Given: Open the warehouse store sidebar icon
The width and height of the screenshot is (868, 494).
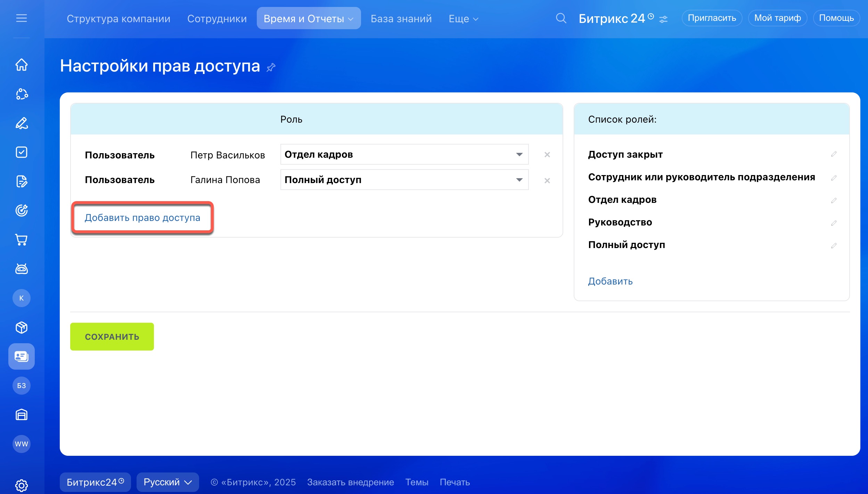Looking at the screenshot, I should [x=22, y=415].
